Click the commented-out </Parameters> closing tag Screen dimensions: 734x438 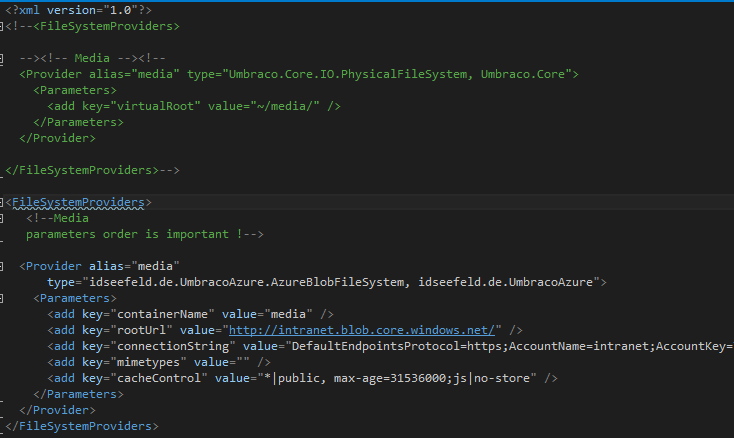coord(78,122)
